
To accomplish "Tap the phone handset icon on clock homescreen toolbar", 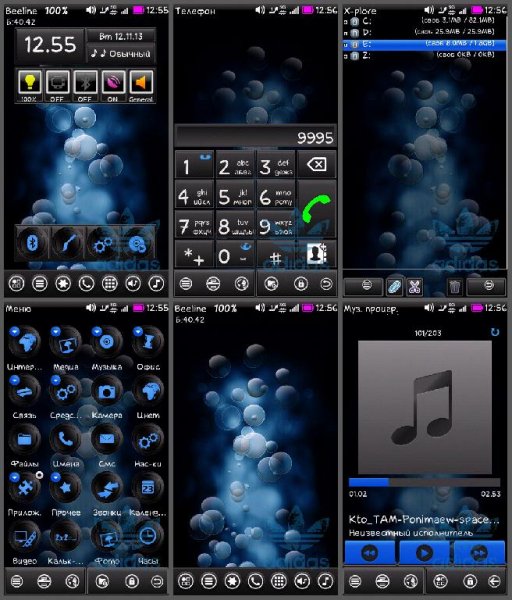I will click(x=86, y=284).
